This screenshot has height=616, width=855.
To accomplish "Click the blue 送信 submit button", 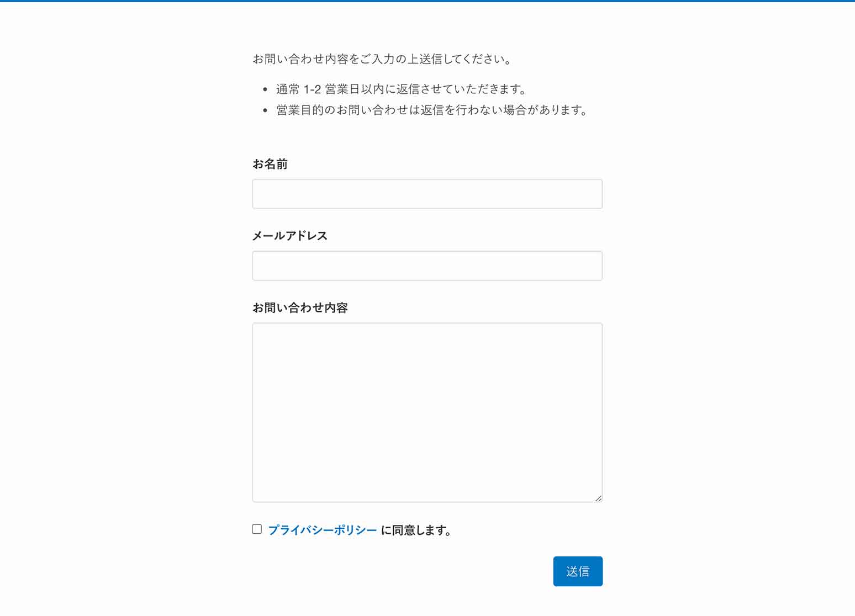I will (x=578, y=571).
